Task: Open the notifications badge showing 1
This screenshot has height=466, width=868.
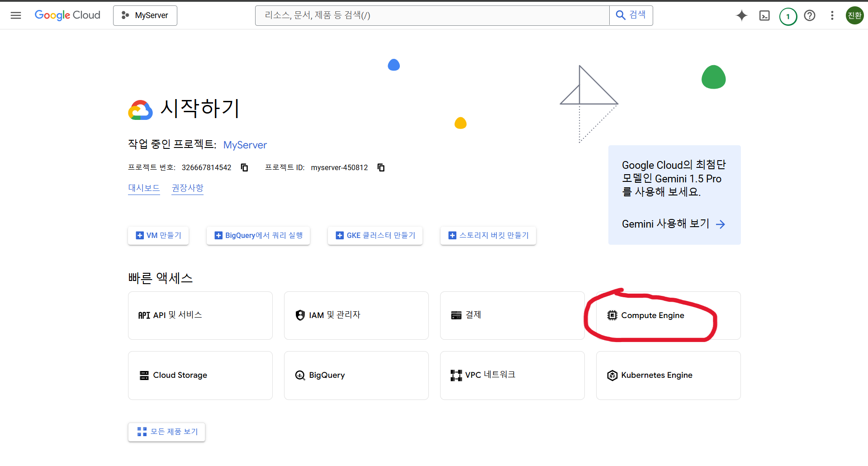Action: pos(787,16)
